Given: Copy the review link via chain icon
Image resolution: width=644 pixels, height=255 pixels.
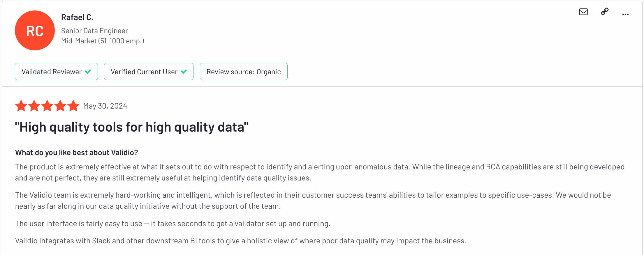Looking at the screenshot, I should click(605, 12).
